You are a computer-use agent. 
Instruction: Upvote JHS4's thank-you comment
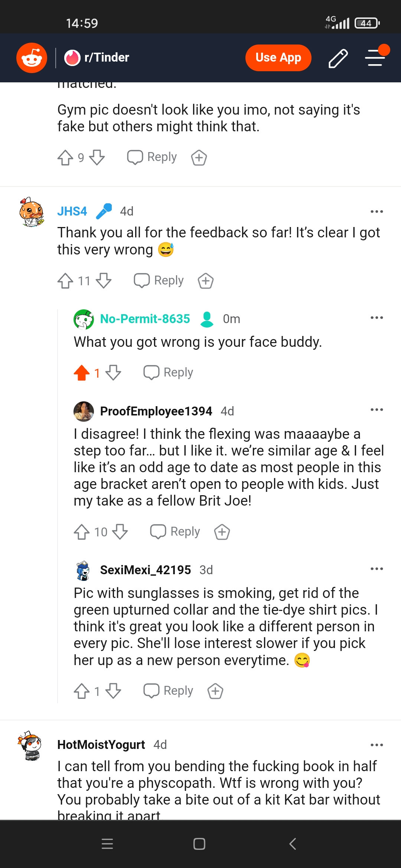[x=66, y=281]
